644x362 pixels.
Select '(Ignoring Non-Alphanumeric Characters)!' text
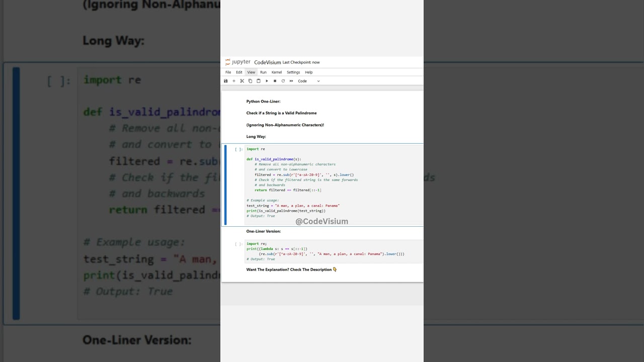pos(285,125)
